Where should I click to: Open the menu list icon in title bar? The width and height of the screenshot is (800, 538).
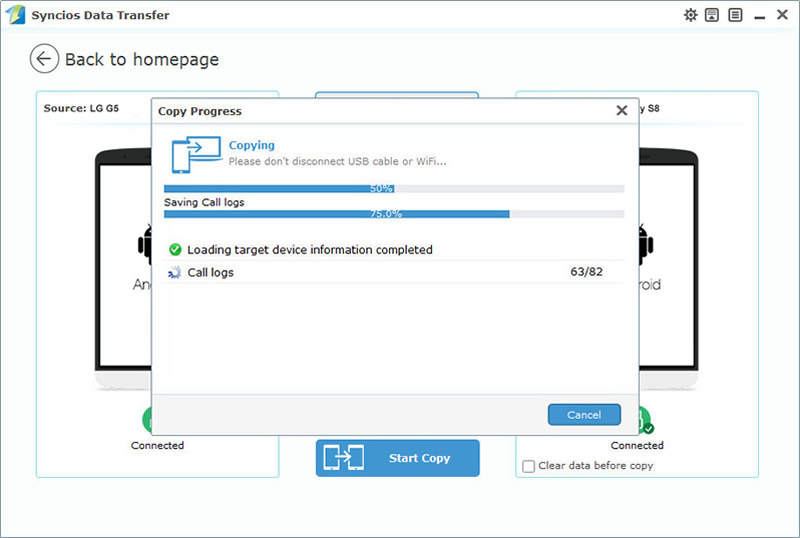[735, 15]
